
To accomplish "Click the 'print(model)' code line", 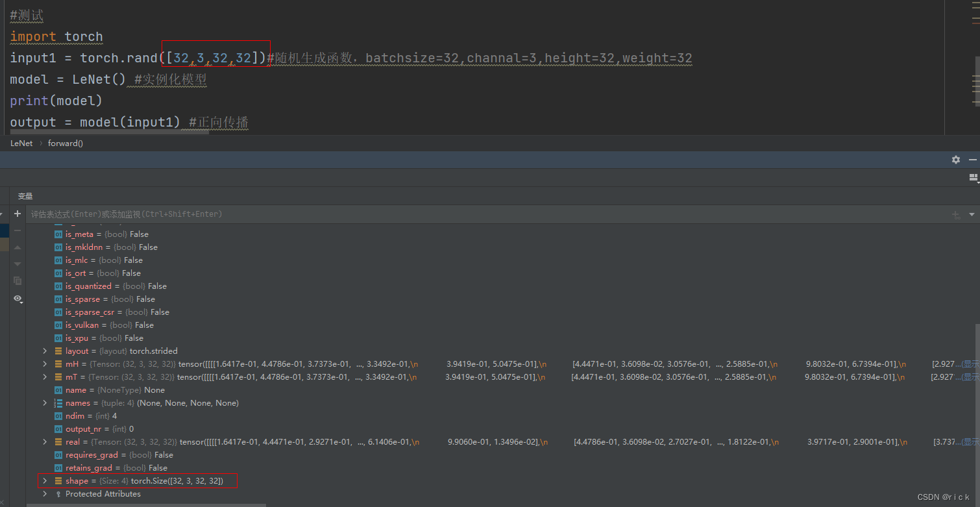I will [x=56, y=101].
